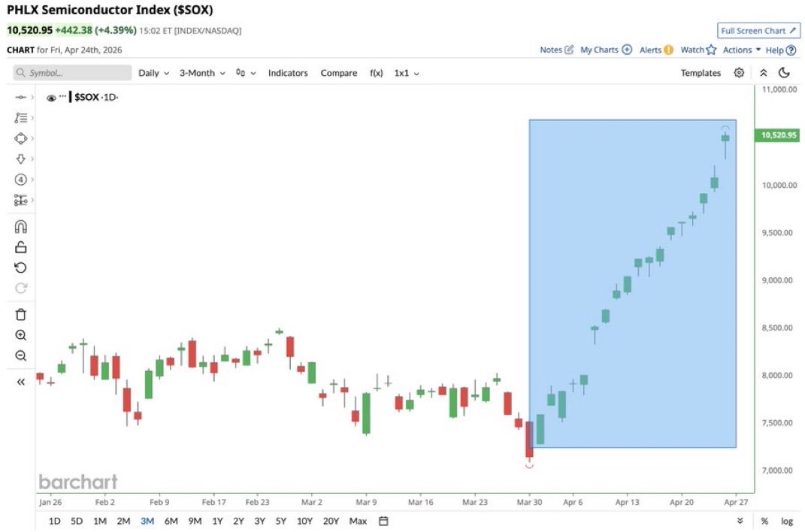
Task: Zoom out on the chart
Action: tap(20, 355)
